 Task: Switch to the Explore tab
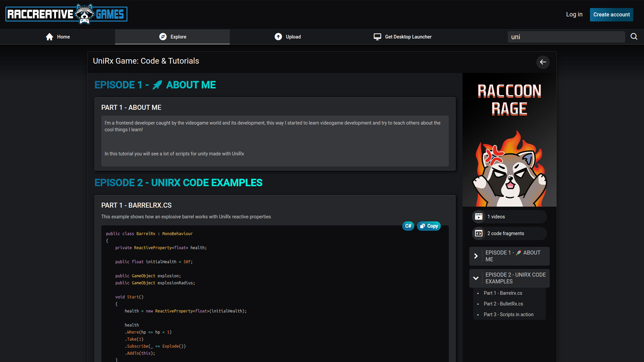(x=178, y=37)
